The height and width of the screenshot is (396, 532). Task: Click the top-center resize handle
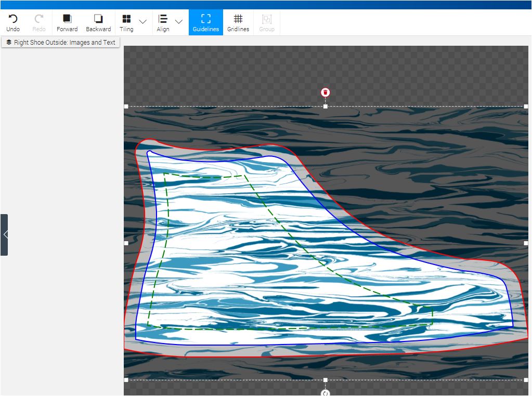326,107
